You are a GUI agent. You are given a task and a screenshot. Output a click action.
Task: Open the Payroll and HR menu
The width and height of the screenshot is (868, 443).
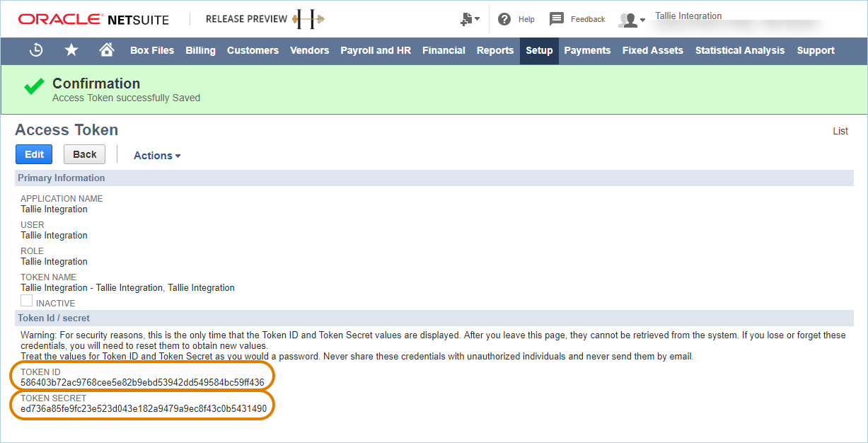376,50
